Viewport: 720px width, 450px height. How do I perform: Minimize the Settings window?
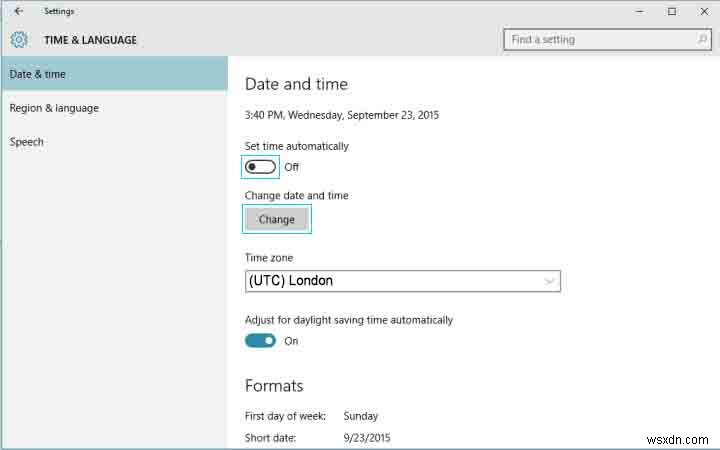(640, 11)
